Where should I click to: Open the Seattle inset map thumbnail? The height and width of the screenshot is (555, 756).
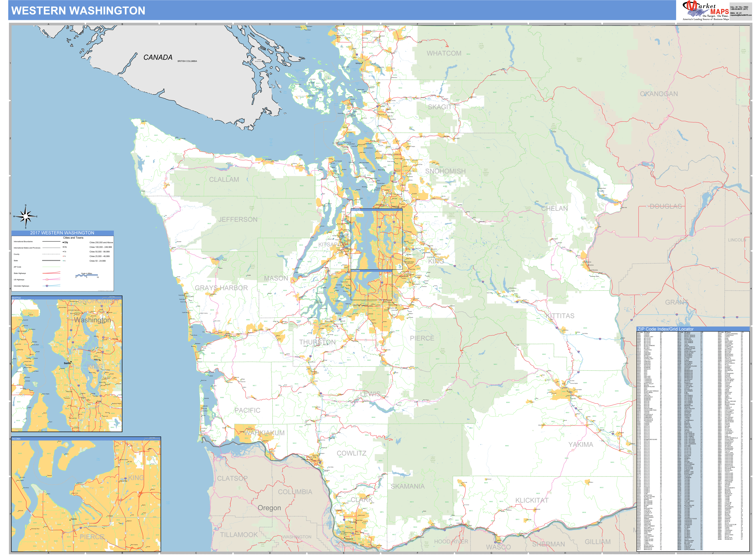click(x=67, y=364)
